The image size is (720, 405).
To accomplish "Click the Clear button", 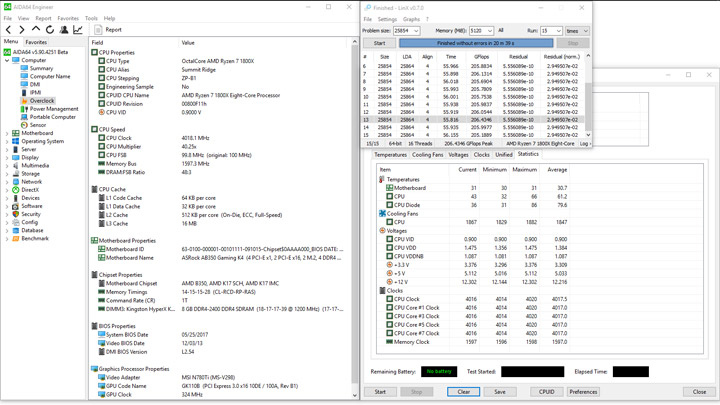I will 462,392.
